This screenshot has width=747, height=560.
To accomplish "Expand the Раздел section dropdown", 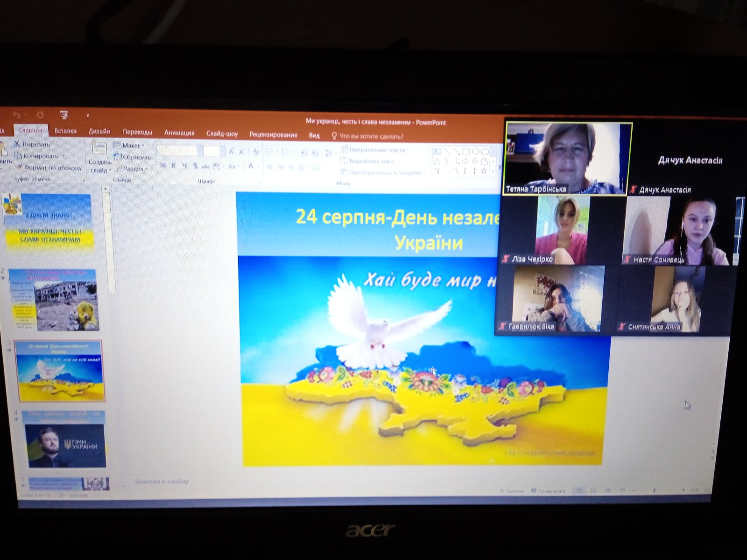I will click(x=132, y=168).
